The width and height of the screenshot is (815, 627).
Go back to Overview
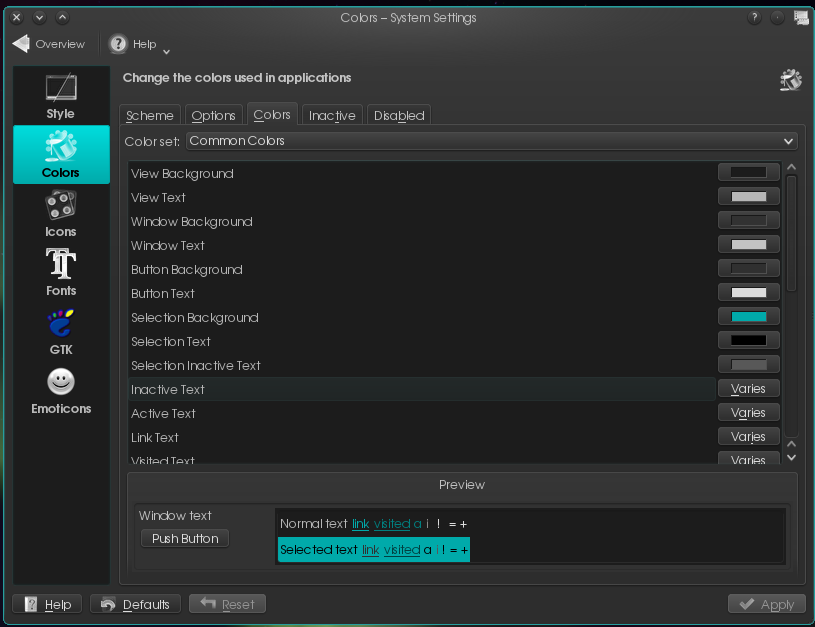coord(49,44)
